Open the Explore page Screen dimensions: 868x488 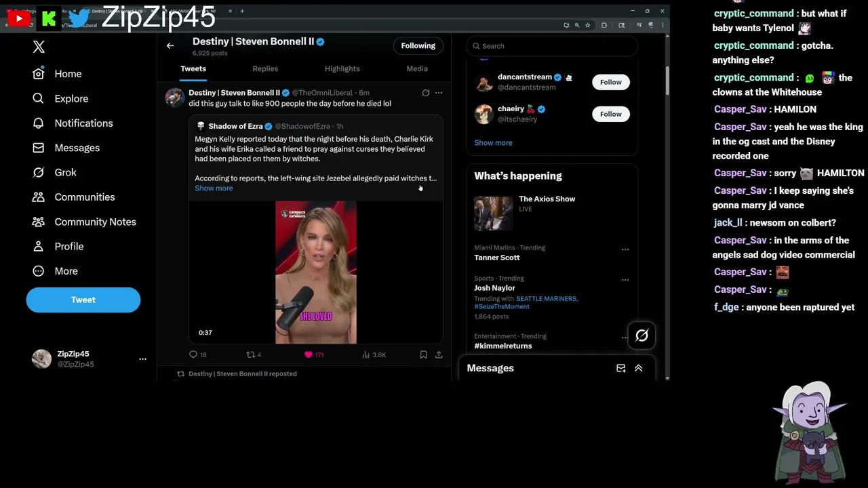pos(61,98)
